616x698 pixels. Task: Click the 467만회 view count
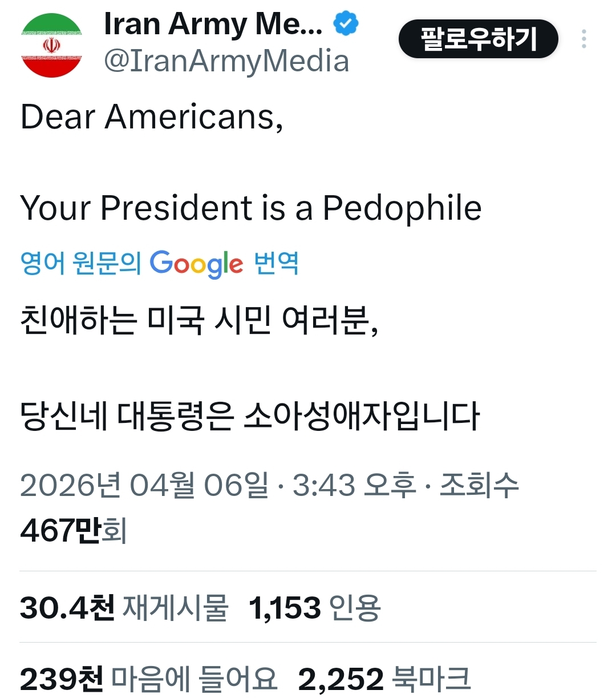pyautogui.click(x=73, y=530)
